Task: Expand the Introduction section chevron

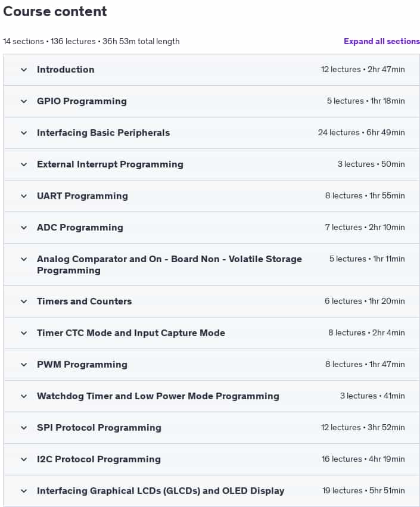Action: (x=24, y=70)
